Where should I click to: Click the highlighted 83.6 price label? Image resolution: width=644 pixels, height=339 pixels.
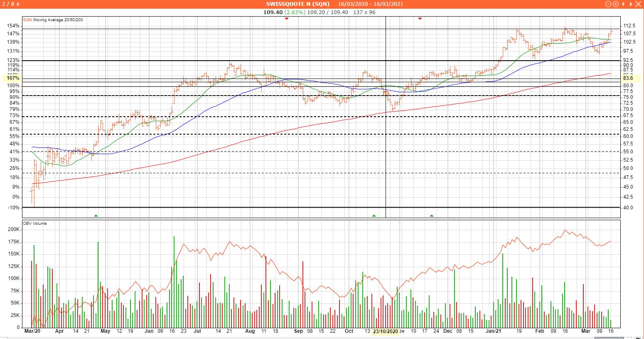(x=628, y=78)
